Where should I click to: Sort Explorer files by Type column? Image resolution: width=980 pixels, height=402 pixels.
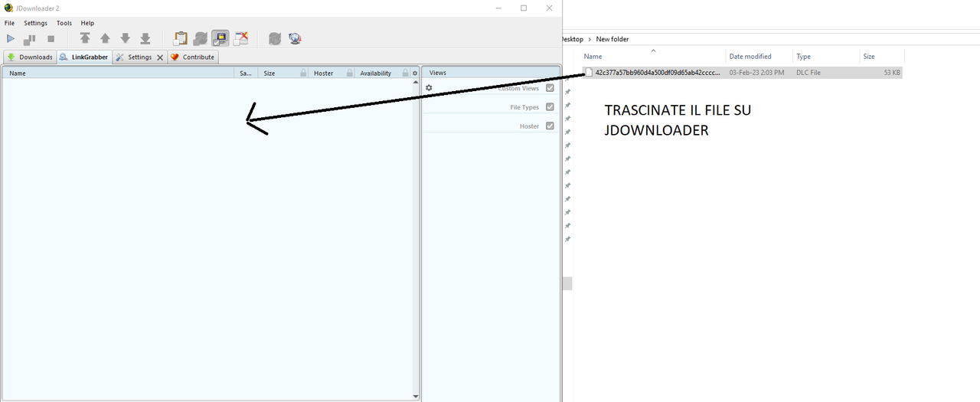[x=826, y=56]
